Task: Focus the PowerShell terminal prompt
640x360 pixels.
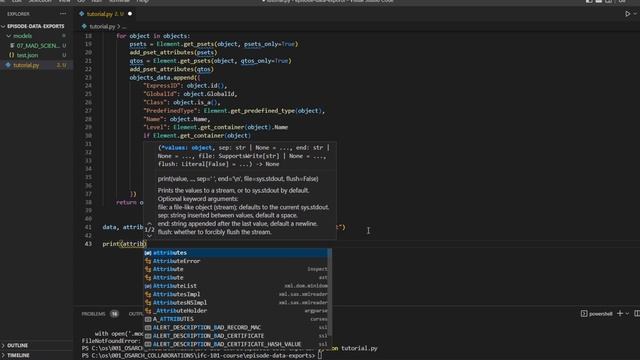Action: tap(320, 356)
